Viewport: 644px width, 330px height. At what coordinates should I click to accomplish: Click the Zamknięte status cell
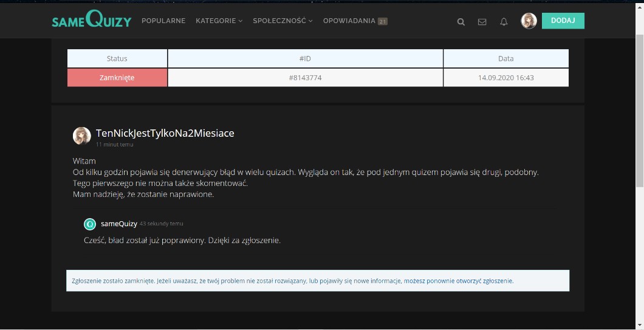coord(117,78)
